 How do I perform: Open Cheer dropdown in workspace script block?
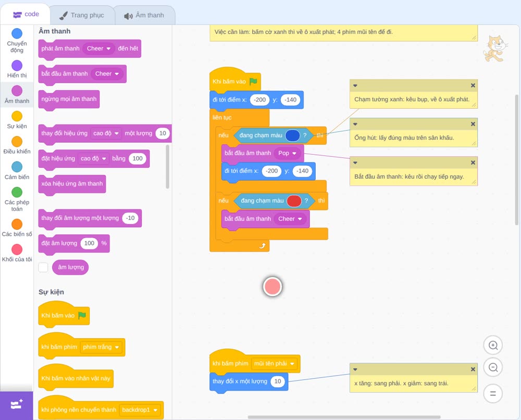pyautogui.click(x=290, y=219)
